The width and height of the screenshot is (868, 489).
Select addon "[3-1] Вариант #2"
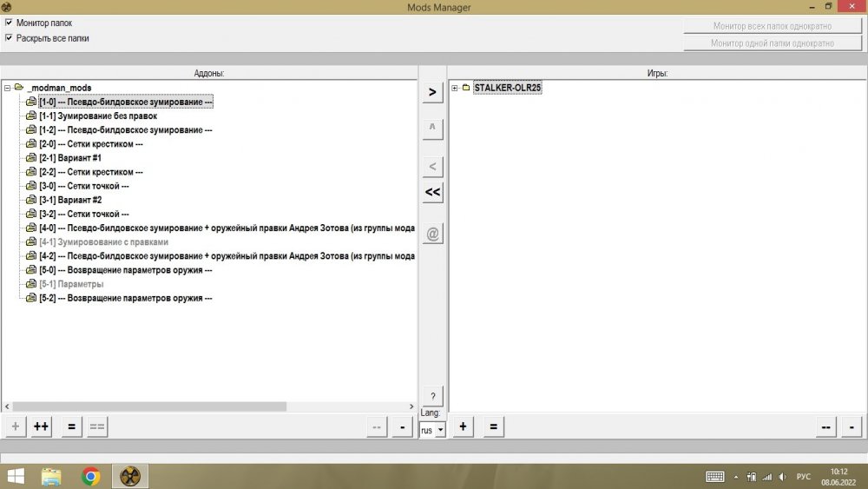coord(70,200)
